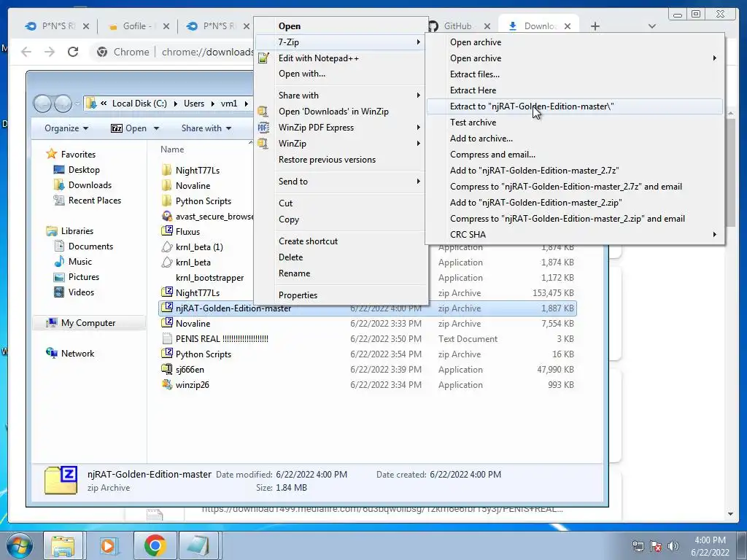This screenshot has height=560, width=747.
Task: Click the volume speaker tray icon
Action: point(673,546)
